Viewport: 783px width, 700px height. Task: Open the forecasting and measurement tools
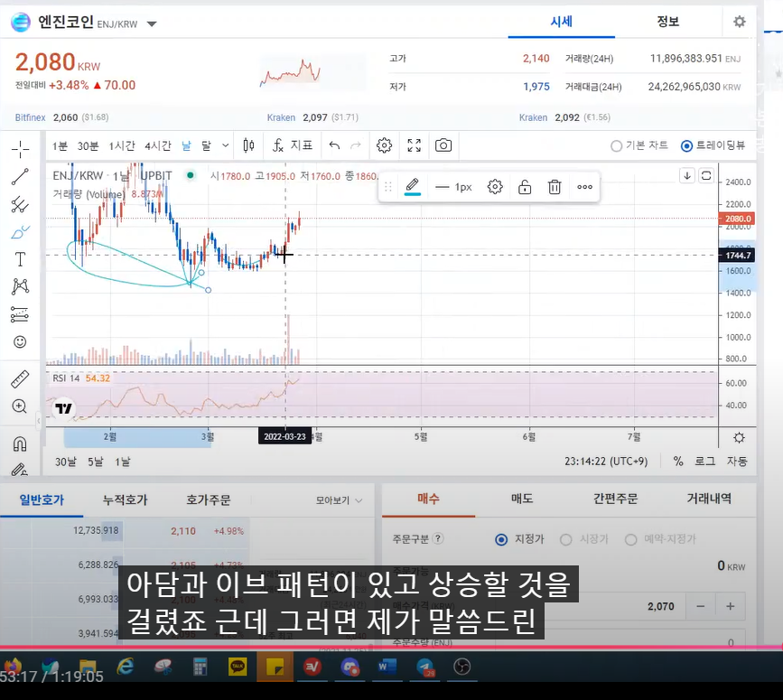(20, 314)
